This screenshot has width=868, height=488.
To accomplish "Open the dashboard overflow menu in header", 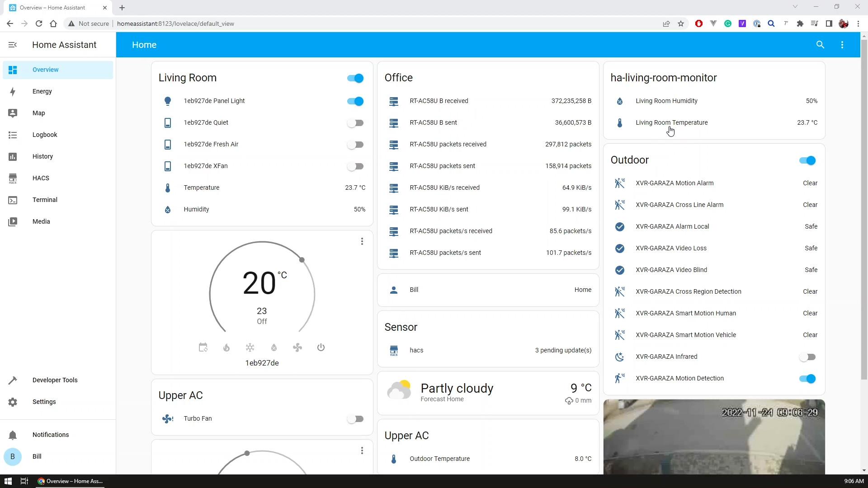I will click(842, 45).
